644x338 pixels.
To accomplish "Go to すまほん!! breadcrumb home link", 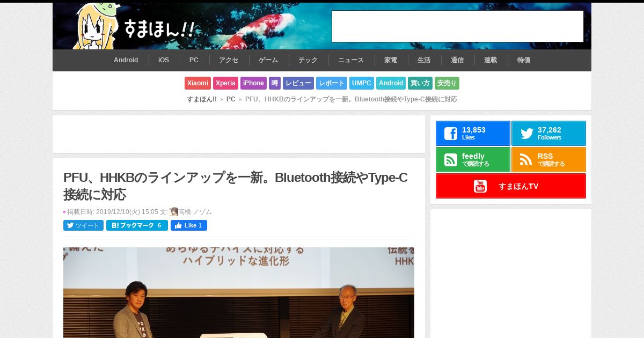I will 202,99.
